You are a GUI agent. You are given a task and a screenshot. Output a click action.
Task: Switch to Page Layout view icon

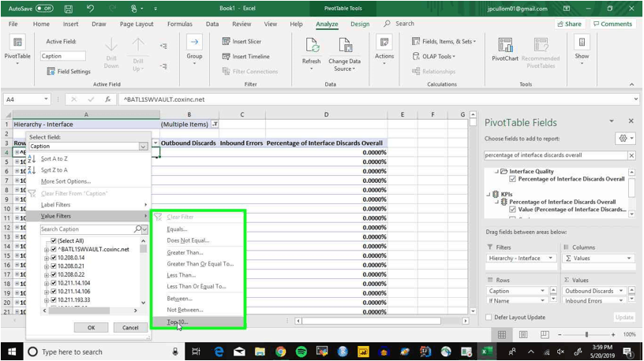(523, 335)
